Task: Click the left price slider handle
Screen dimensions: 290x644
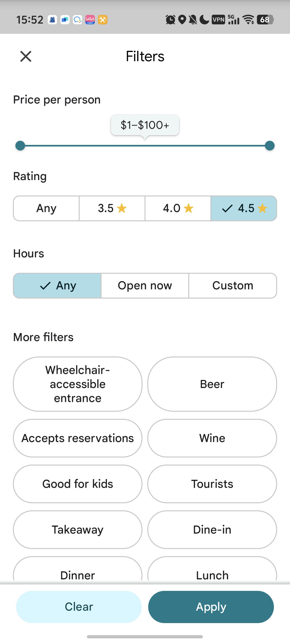Action: (x=20, y=146)
